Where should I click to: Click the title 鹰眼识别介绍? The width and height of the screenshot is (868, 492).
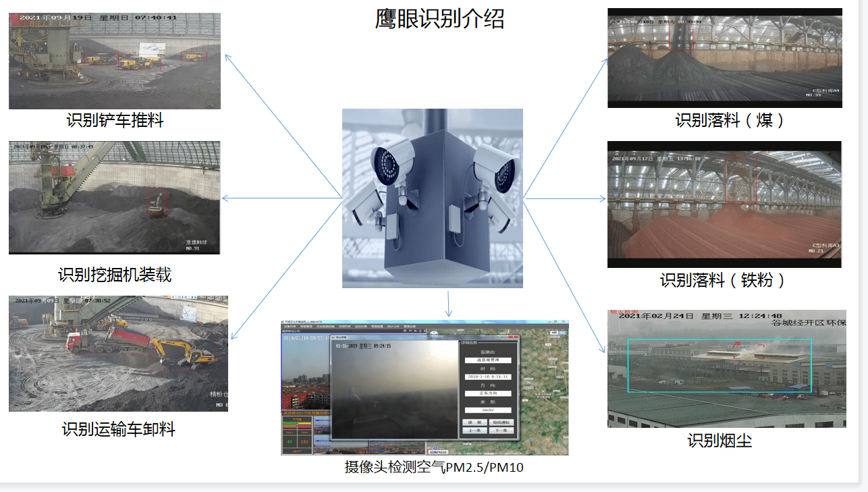coord(439,19)
